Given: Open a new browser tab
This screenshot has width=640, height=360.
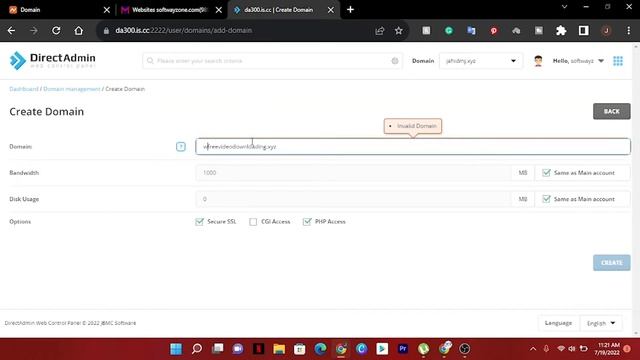Looking at the screenshot, I should pyautogui.click(x=351, y=9).
